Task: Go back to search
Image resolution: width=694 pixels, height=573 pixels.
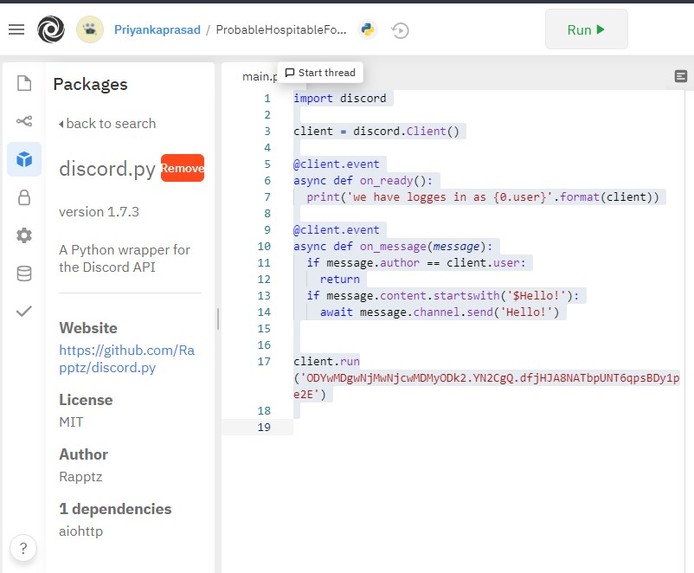Action: pyautogui.click(x=107, y=123)
